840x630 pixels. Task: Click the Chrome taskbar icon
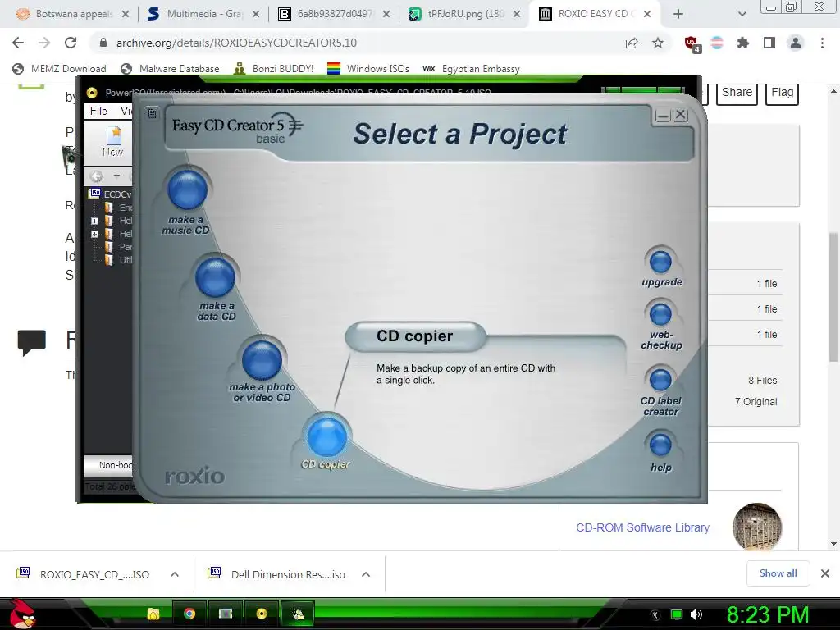click(x=189, y=614)
